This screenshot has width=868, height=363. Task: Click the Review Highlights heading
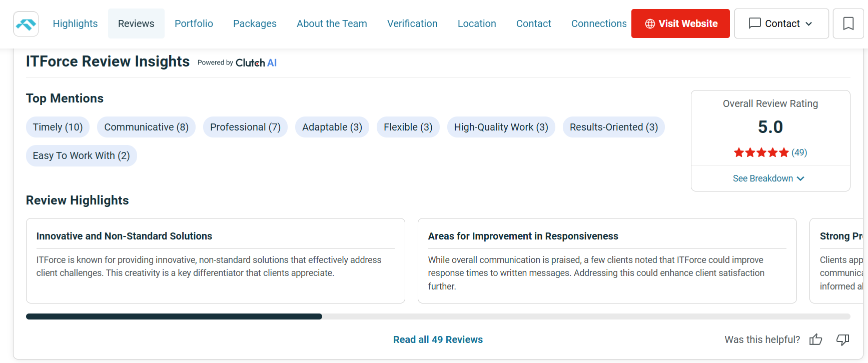(x=77, y=200)
